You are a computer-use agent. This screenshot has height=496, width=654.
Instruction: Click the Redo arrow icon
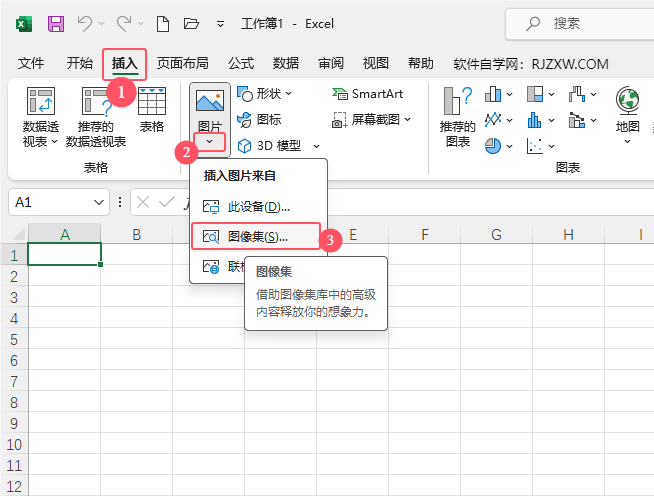(124, 23)
